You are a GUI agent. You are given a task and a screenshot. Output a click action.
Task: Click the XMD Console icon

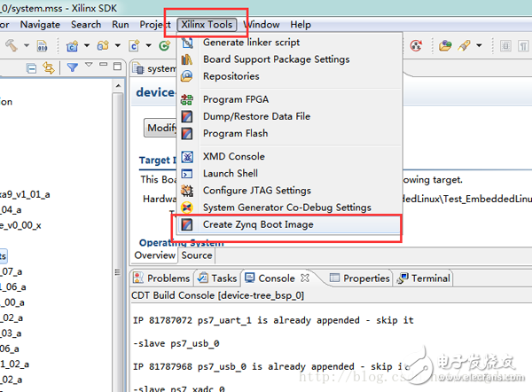pyautogui.click(x=187, y=156)
